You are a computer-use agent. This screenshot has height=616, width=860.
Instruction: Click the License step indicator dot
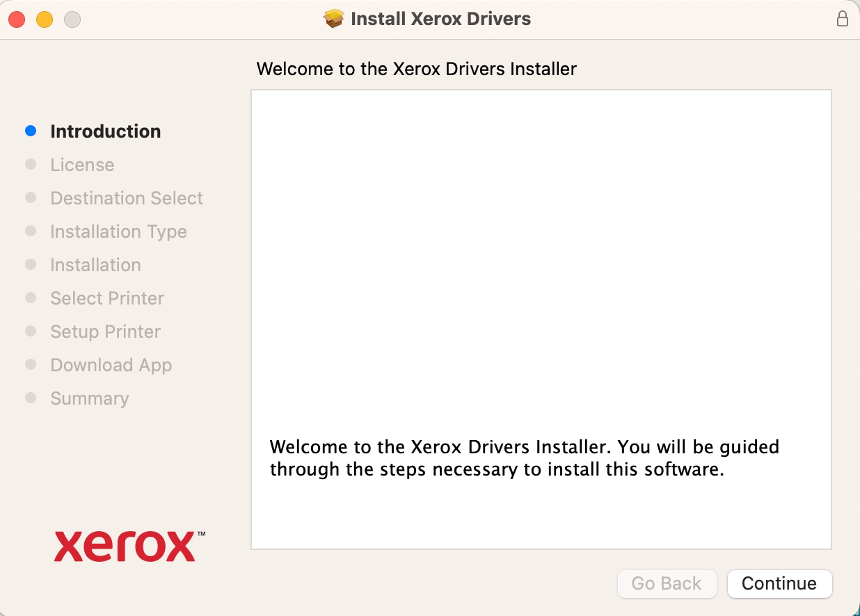[31, 164]
